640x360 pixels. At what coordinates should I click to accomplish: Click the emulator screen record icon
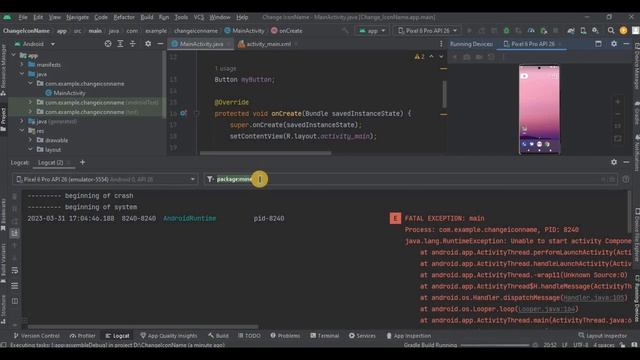[479, 57]
